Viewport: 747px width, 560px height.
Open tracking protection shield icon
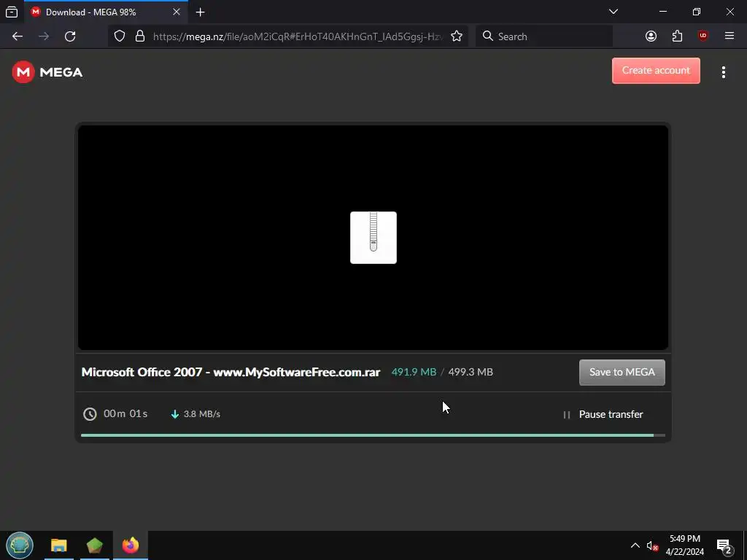tap(120, 36)
